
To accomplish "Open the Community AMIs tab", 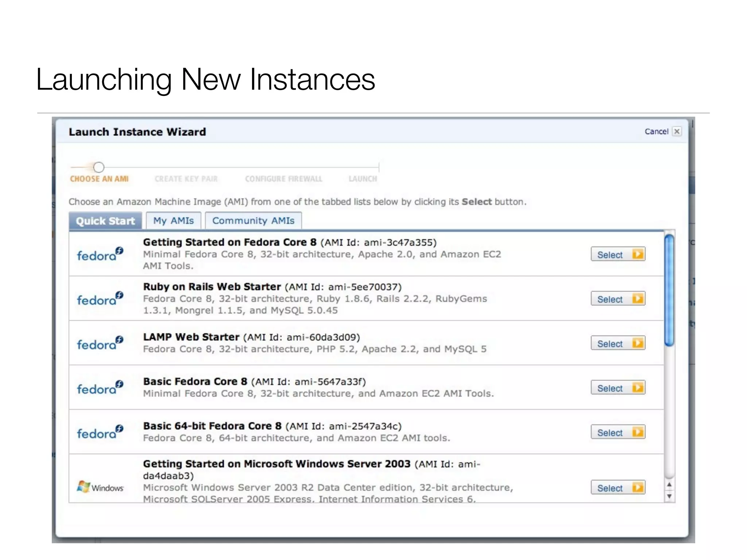I will click(253, 221).
